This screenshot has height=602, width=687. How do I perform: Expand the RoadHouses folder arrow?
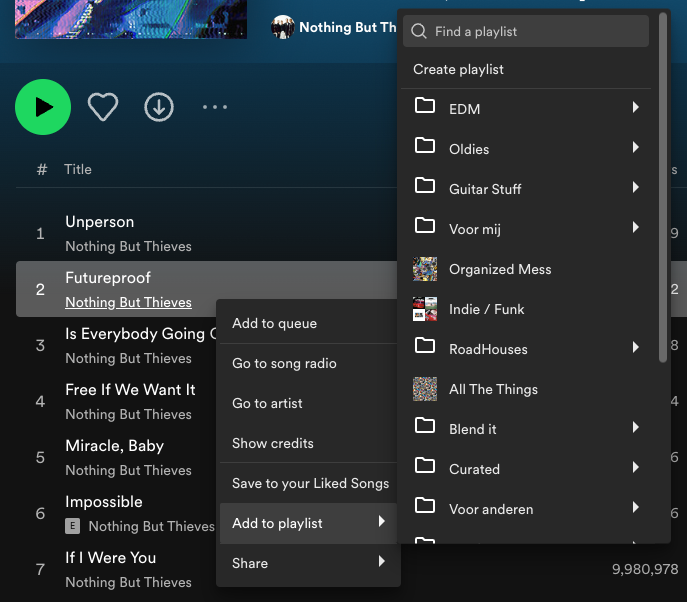point(636,347)
